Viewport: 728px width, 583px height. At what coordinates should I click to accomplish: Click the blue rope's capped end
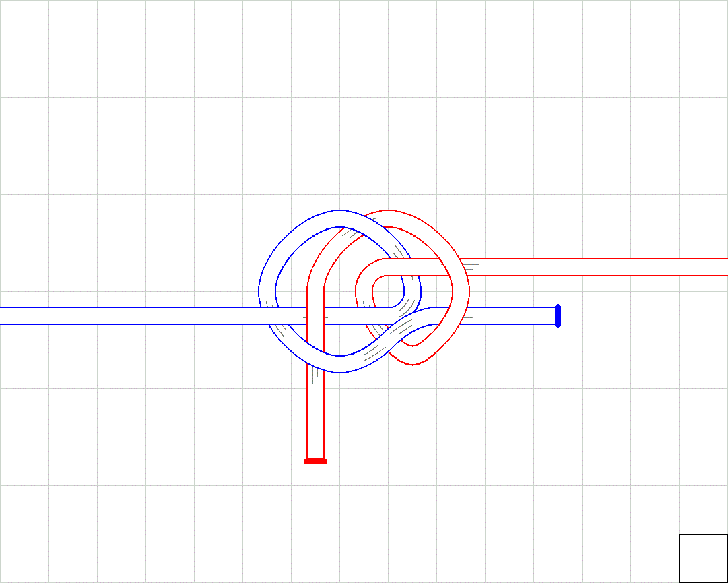coord(558,315)
